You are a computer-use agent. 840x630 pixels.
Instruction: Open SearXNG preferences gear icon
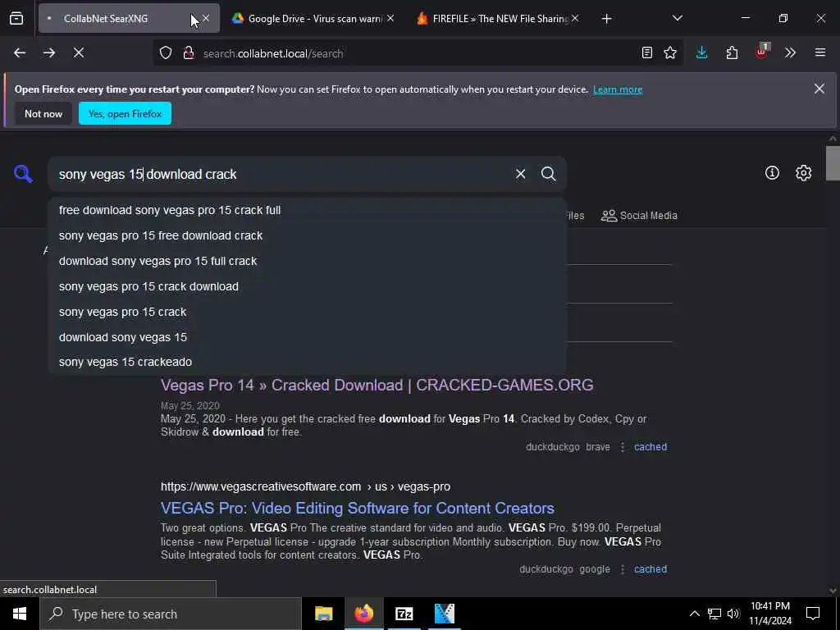[x=803, y=172]
